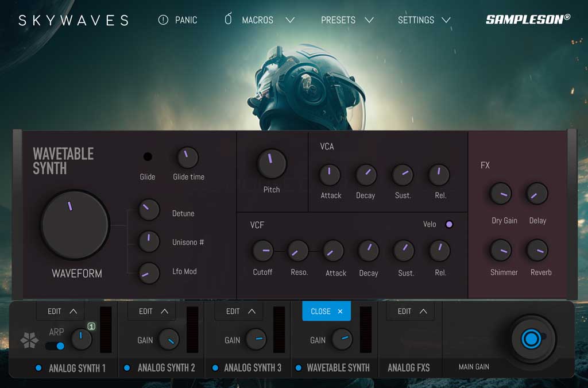Toggle the ARP switch on Analog Synth 1
The image size is (588, 388).
click(x=55, y=345)
